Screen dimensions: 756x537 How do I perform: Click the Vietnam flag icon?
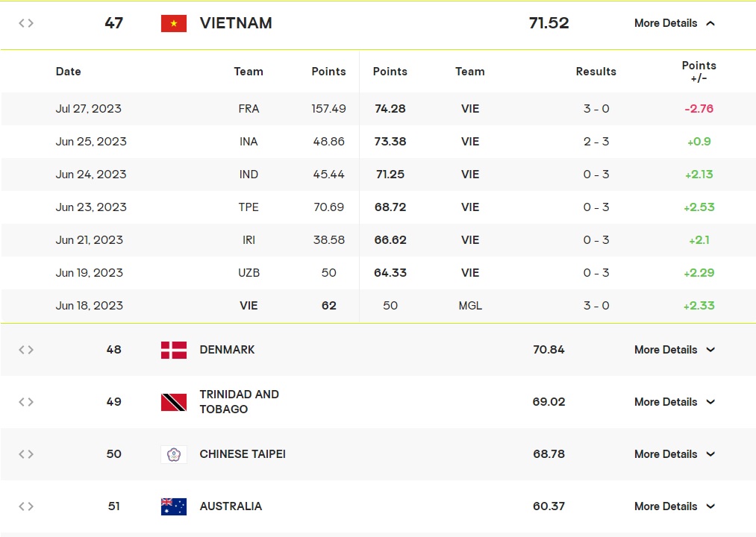pos(174,23)
